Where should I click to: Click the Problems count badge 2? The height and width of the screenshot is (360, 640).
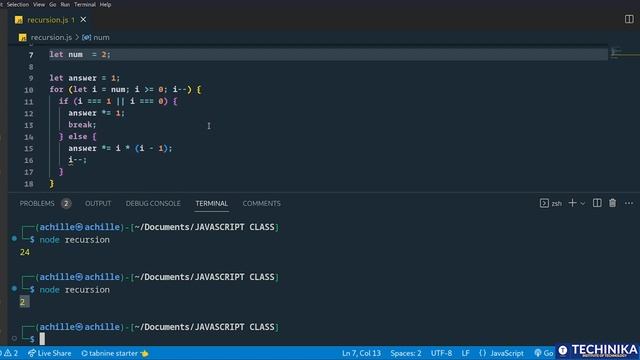click(x=66, y=203)
